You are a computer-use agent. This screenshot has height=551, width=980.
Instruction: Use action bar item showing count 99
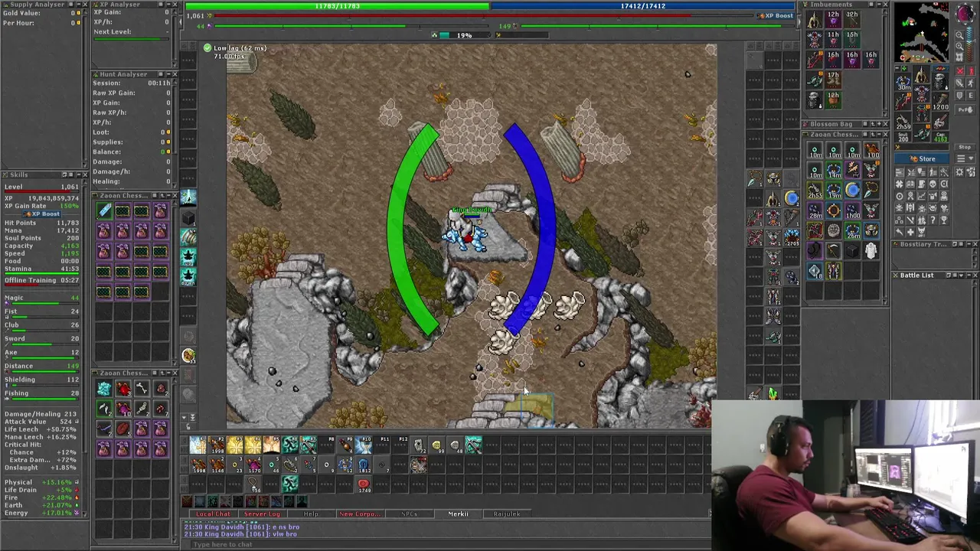pos(437,445)
